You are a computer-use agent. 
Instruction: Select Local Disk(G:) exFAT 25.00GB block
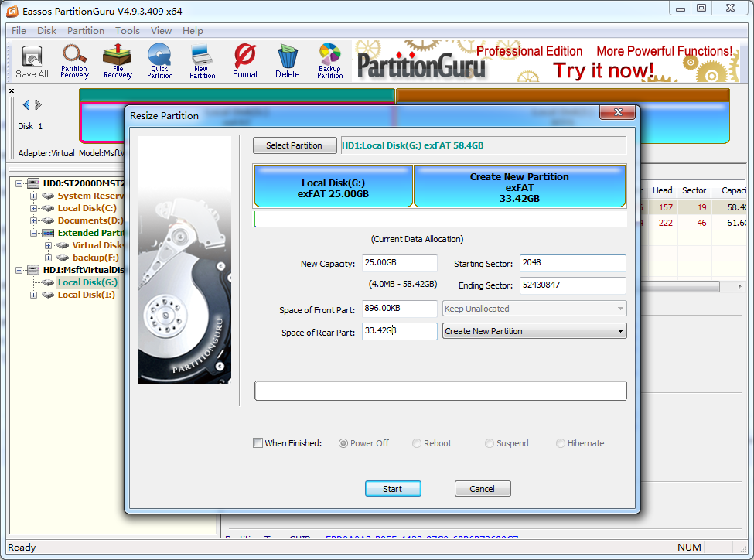click(333, 186)
